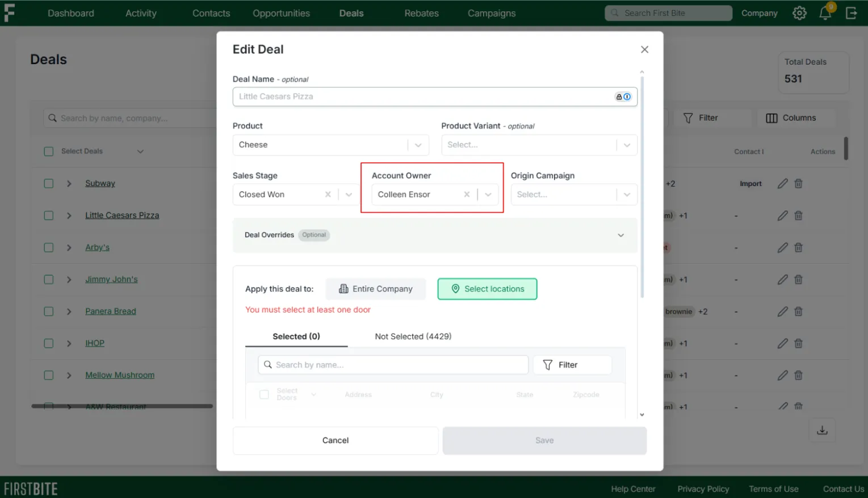The image size is (868, 498).
Task: Click the Cancel button
Action: (x=336, y=441)
